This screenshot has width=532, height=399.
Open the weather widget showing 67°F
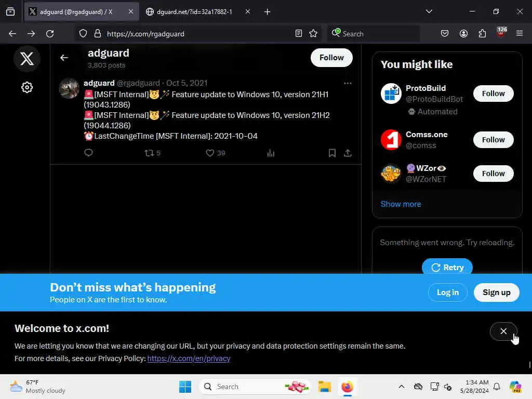point(37,387)
